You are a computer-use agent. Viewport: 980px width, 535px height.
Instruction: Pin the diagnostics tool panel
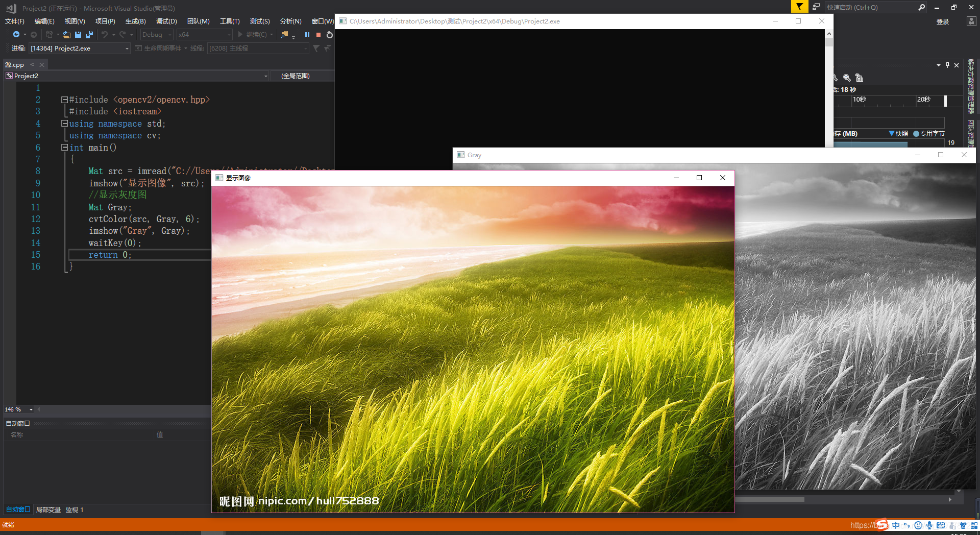[x=948, y=65]
